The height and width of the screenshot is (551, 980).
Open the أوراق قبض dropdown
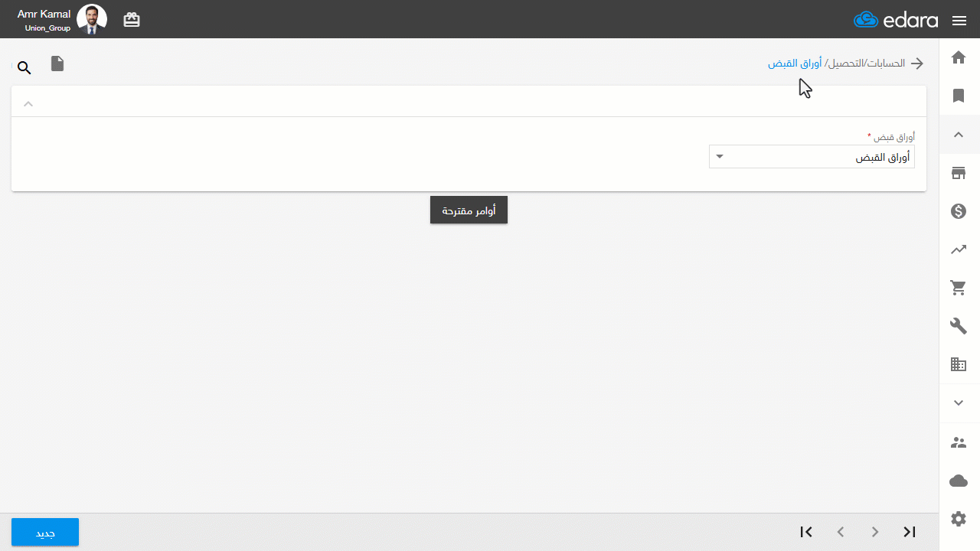pos(812,157)
